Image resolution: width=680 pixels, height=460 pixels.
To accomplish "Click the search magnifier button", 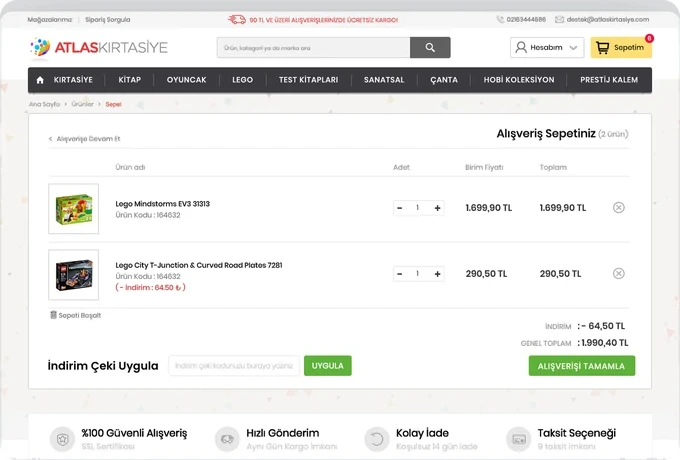I will pyautogui.click(x=430, y=48).
